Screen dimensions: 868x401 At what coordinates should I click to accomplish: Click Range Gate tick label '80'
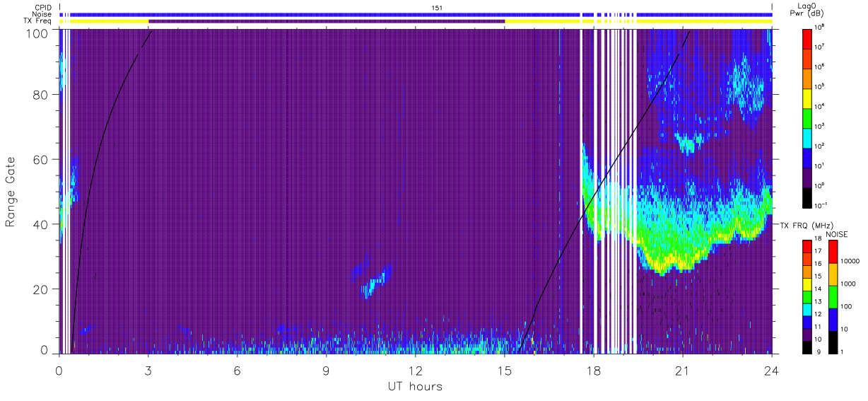tap(41, 94)
